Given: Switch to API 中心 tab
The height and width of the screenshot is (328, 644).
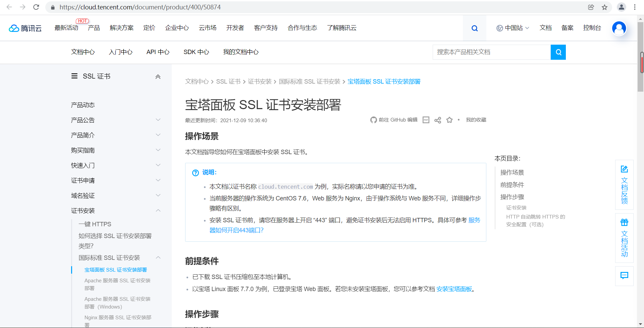Looking at the screenshot, I should coord(158,52).
